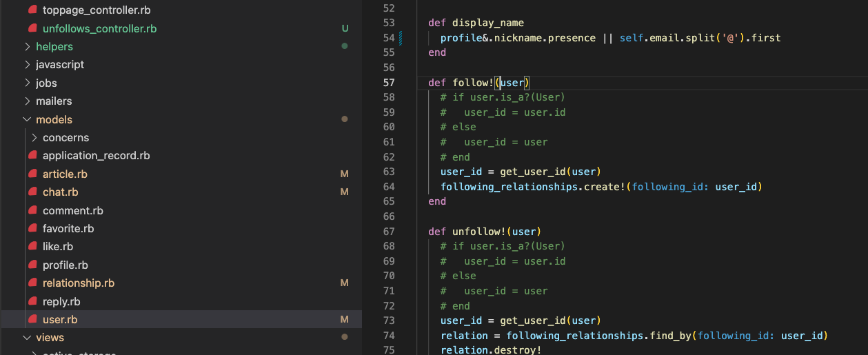Place cursor on 'def display_name'
The height and width of the screenshot is (355, 868).
476,23
